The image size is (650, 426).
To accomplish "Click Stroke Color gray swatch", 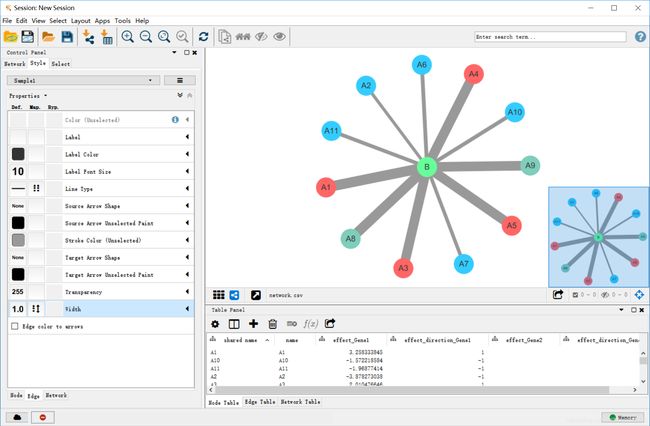I will [x=18, y=240].
